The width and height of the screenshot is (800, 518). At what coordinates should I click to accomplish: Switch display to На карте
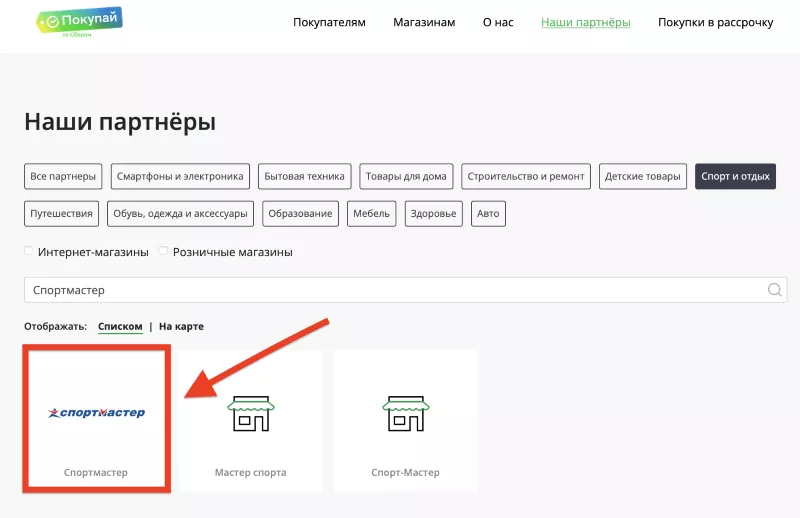(181, 327)
